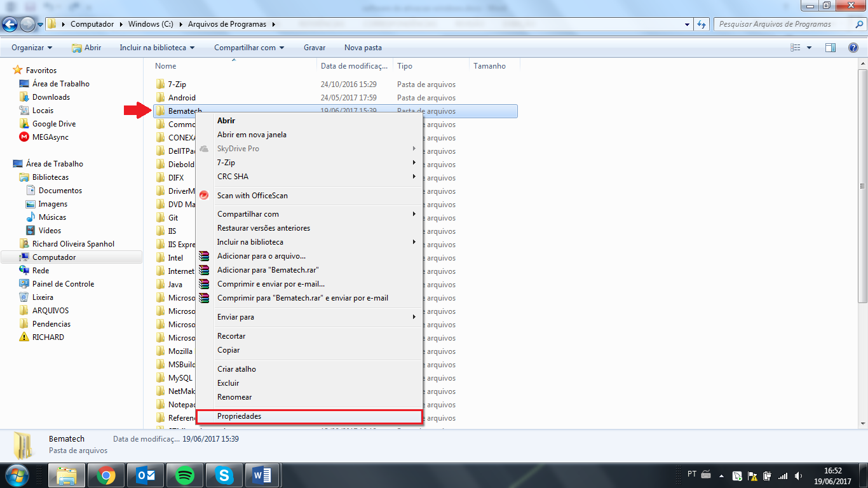Click the Skype taskbar icon
This screenshot has width=868, height=488.
[224, 475]
